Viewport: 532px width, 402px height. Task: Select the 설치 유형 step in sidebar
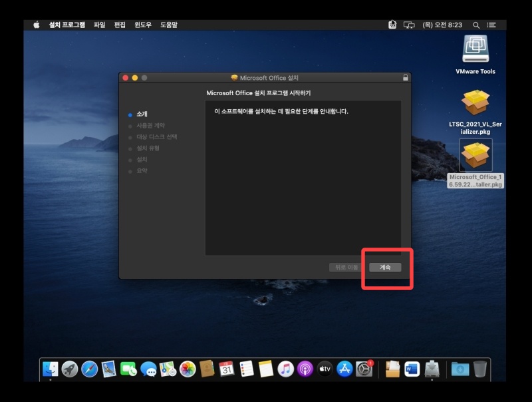[148, 148]
